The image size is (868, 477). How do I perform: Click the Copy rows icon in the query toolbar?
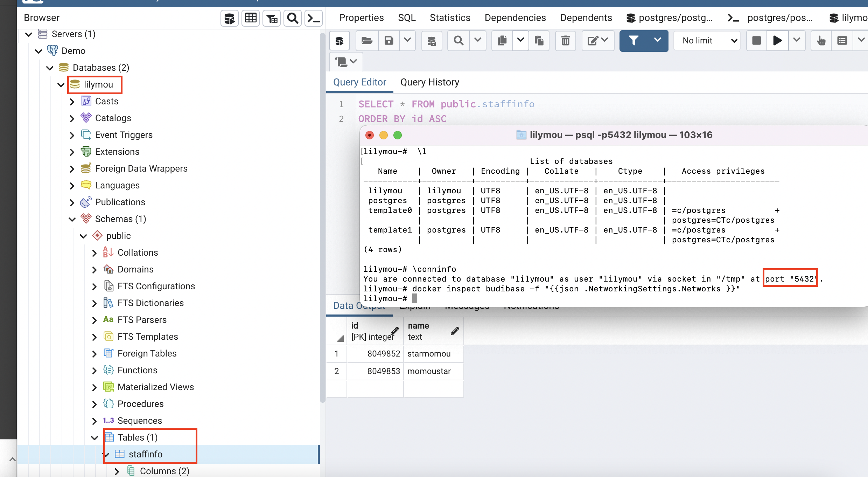pyautogui.click(x=502, y=40)
